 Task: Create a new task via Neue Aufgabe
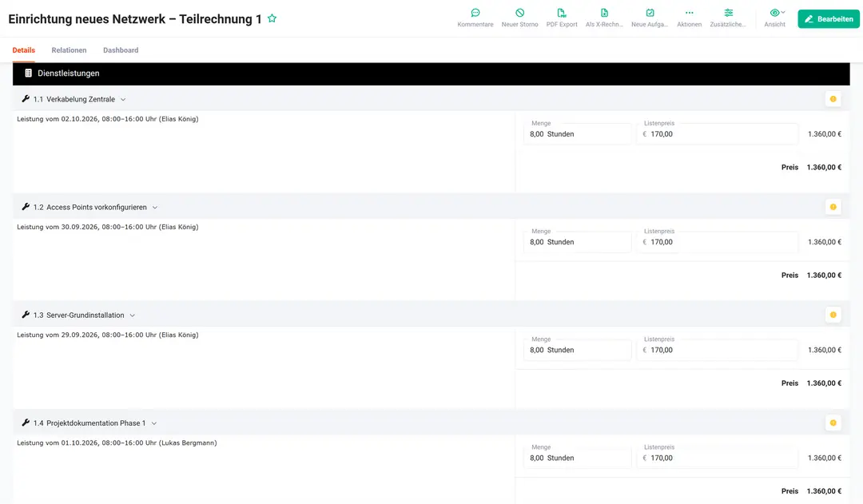click(x=650, y=13)
